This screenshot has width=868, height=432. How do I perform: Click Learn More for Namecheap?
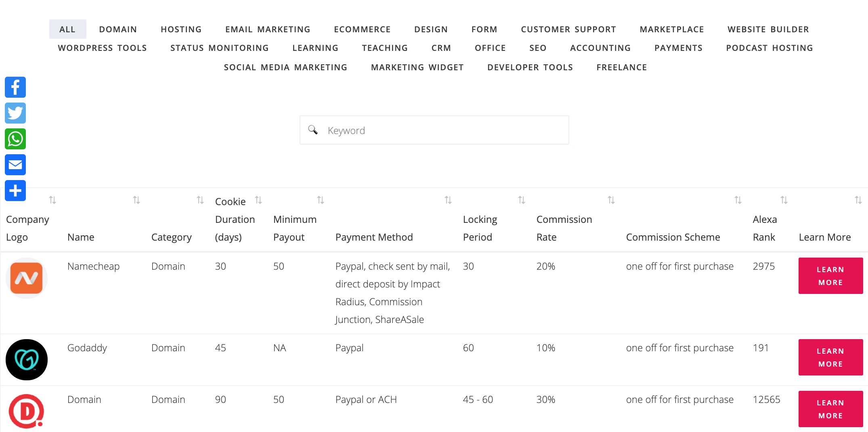point(830,276)
